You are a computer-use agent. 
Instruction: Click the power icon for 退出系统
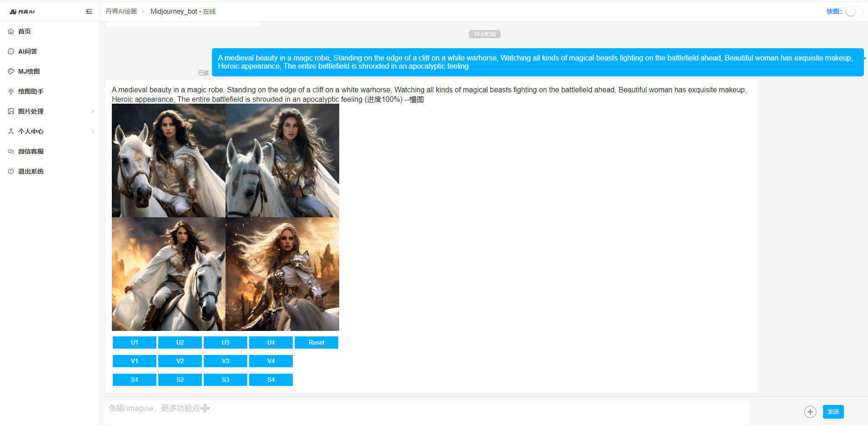[x=11, y=171]
